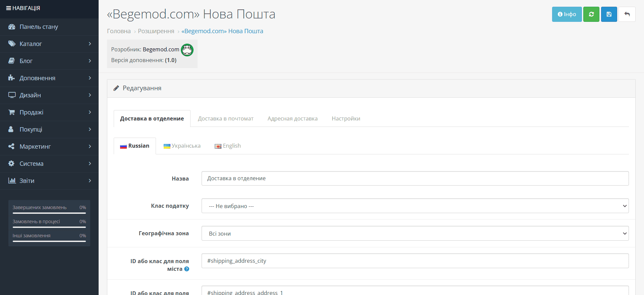Expand the Звіти menu chevron

90,181
